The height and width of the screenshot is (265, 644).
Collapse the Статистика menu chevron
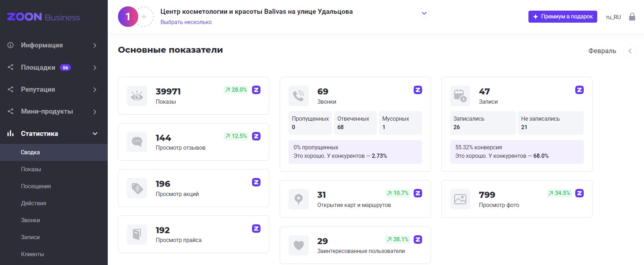[95, 134]
